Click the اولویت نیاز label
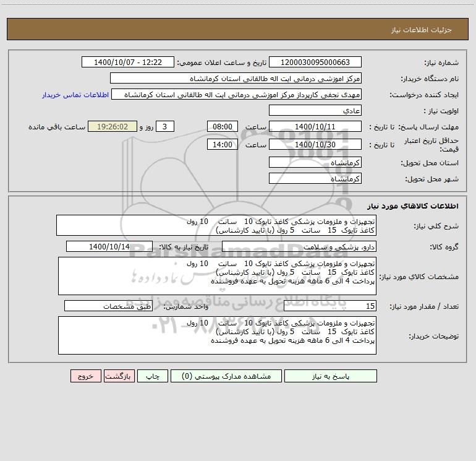Screen dimensions: 476x461 [441, 111]
